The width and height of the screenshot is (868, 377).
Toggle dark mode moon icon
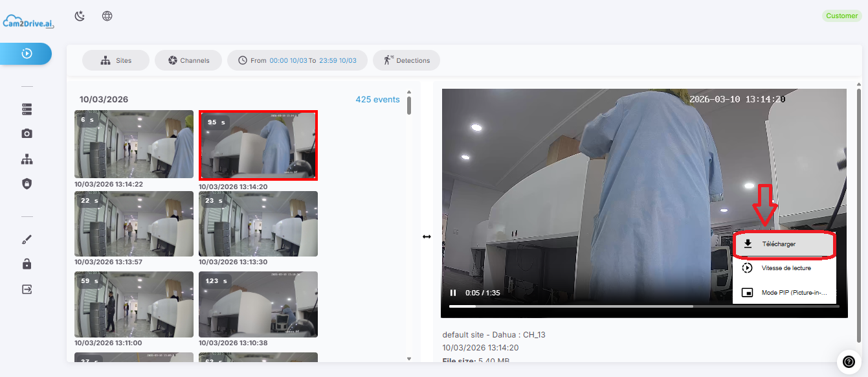click(x=80, y=16)
